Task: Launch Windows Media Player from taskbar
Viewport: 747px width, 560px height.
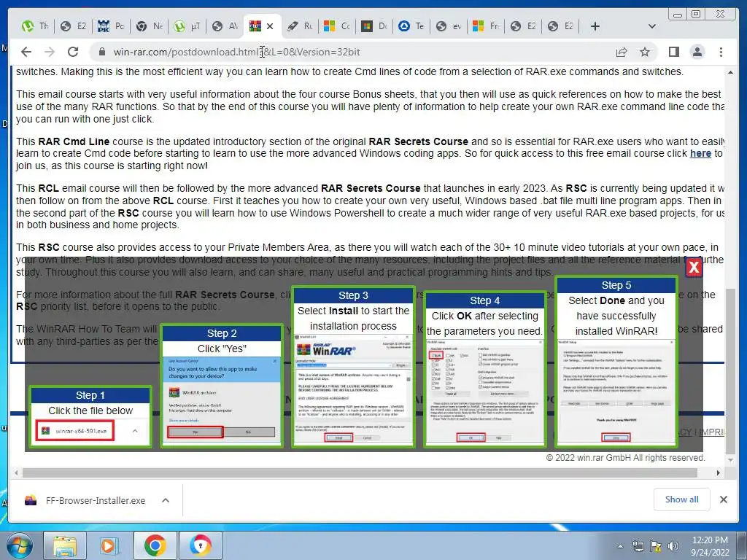Action: [x=109, y=545]
